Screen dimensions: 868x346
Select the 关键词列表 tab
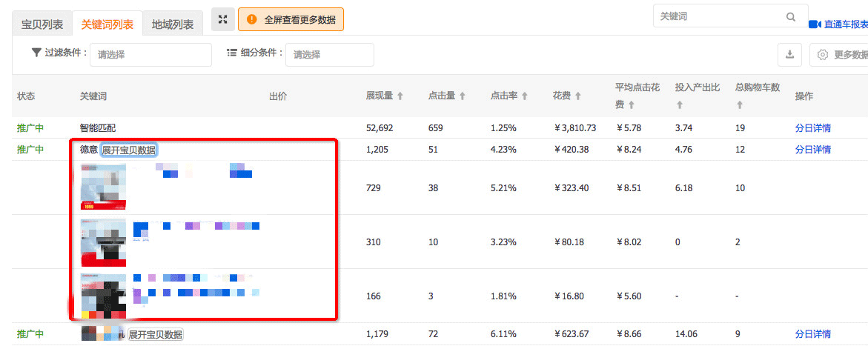[x=107, y=24]
